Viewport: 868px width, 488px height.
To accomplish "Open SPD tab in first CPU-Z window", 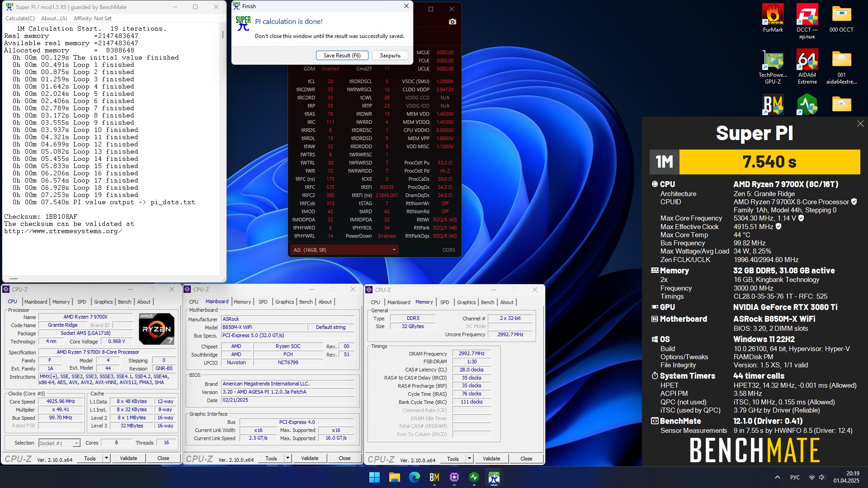I will (82, 302).
